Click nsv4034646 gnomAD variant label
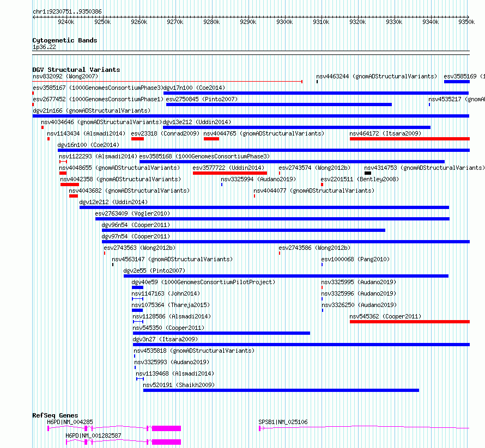This screenshot has height=448, width=485. pos(101,122)
